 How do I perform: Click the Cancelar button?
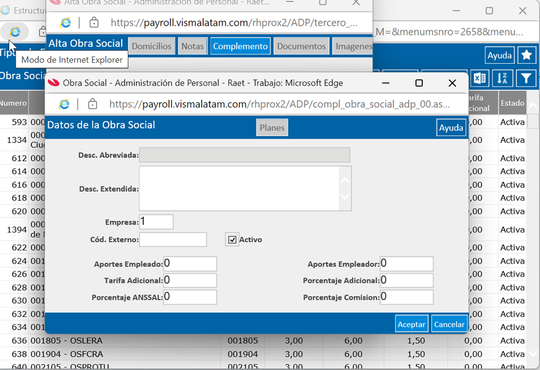point(449,324)
